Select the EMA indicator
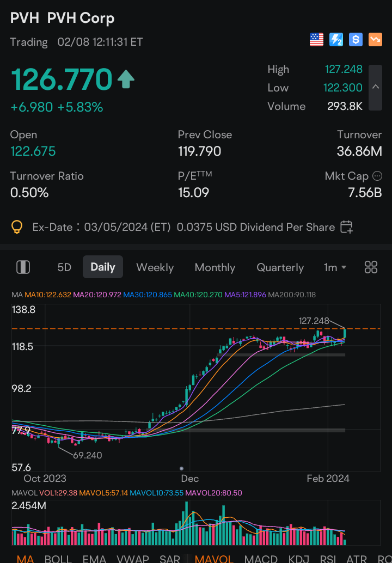Screen dimensions: 392x563 click(94, 558)
